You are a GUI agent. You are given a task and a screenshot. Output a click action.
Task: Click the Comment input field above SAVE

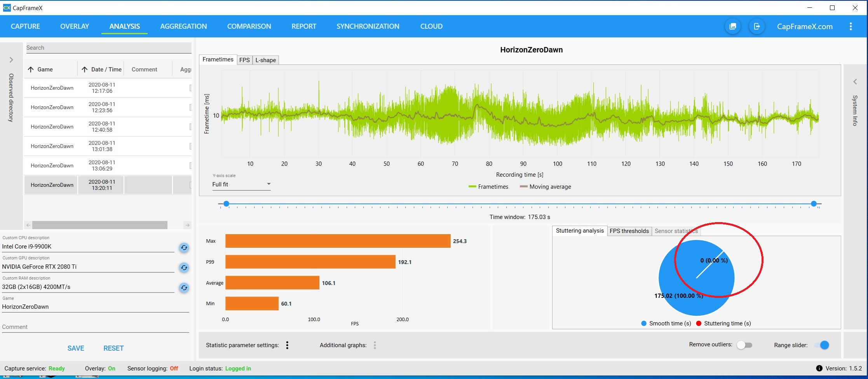95,327
